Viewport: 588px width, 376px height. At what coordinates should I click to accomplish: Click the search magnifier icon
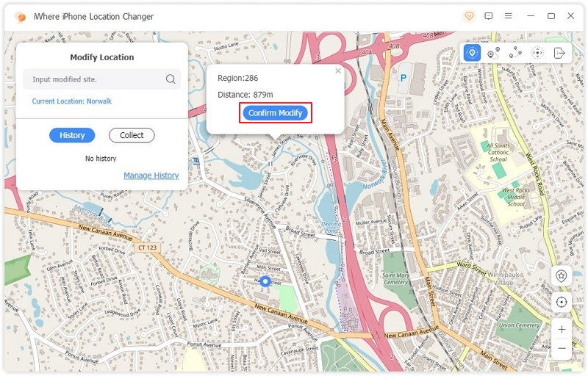tap(171, 79)
